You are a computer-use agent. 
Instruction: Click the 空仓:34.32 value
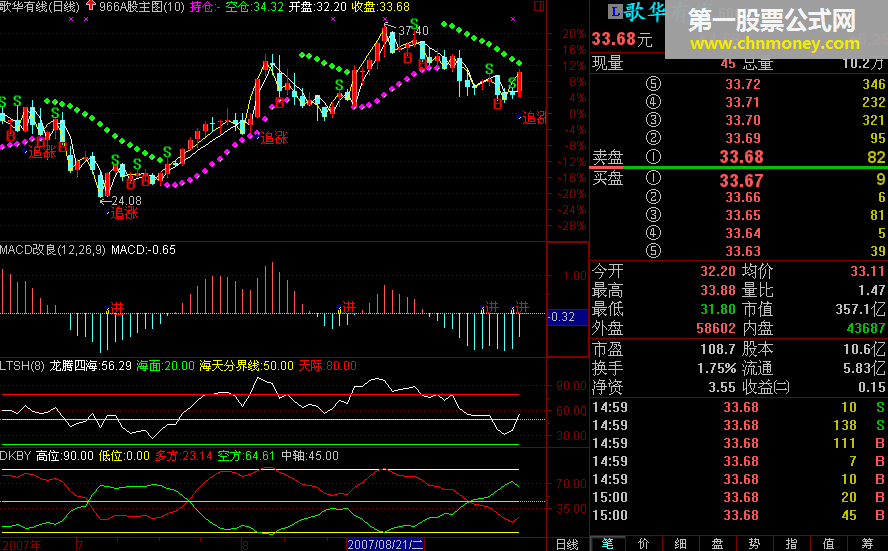254,7
